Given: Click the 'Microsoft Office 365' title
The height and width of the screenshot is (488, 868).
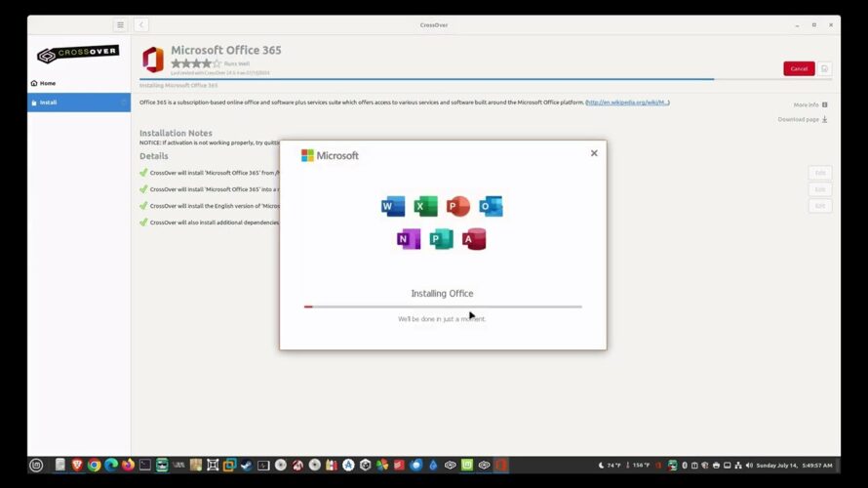Looking at the screenshot, I should click(226, 50).
